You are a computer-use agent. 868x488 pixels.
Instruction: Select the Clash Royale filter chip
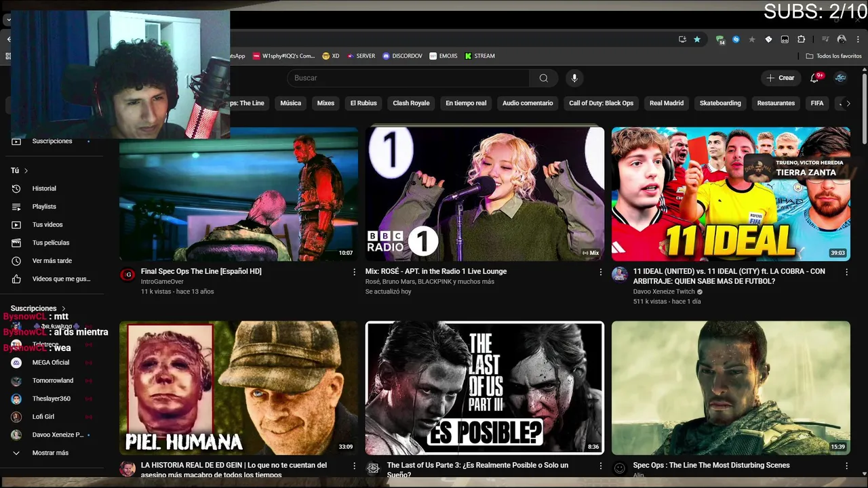pos(411,103)
